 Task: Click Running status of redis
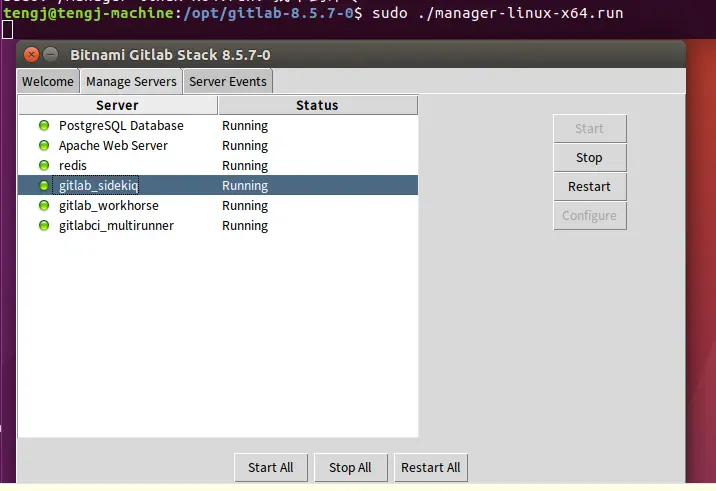[x=245, y=166]
